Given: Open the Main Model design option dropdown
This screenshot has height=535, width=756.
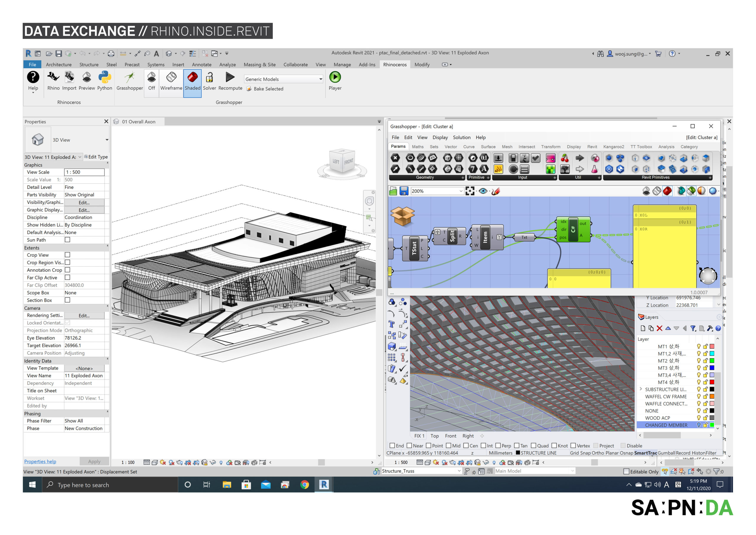Looking at the screenshot, I should pyautogui.click(x=535, y=471).
